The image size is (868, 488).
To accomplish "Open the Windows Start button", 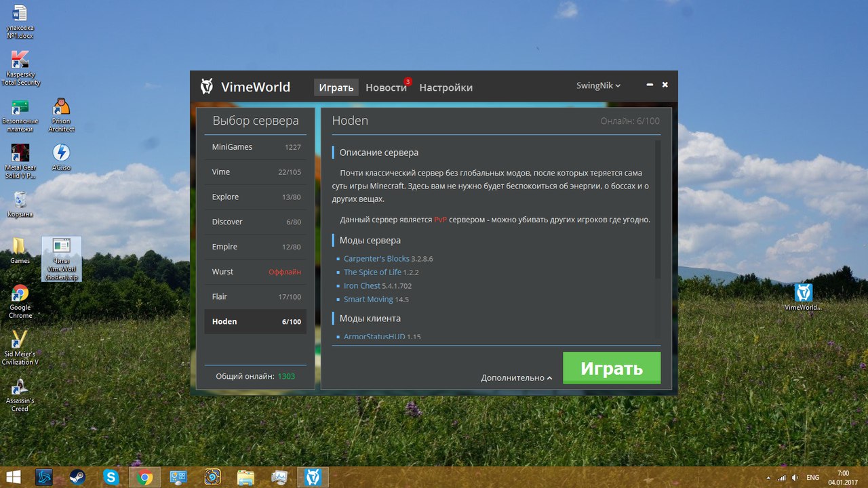I will pos(14,477).
